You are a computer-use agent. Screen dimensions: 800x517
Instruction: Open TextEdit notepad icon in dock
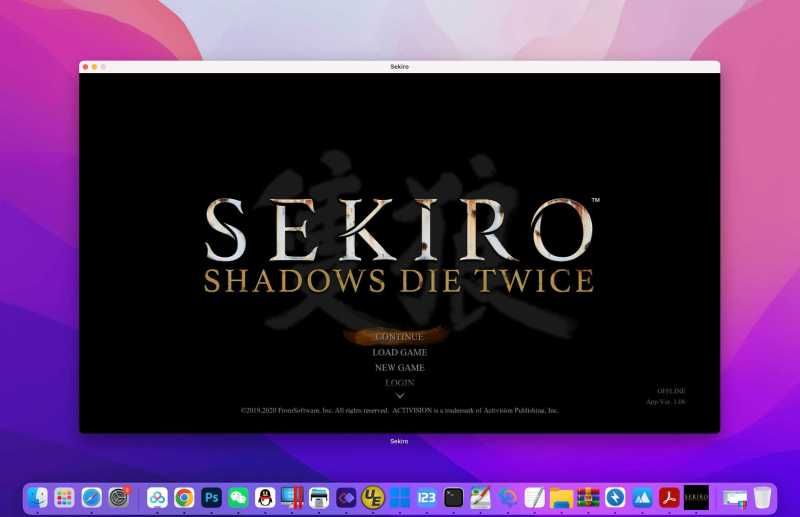tap(535, 498)
